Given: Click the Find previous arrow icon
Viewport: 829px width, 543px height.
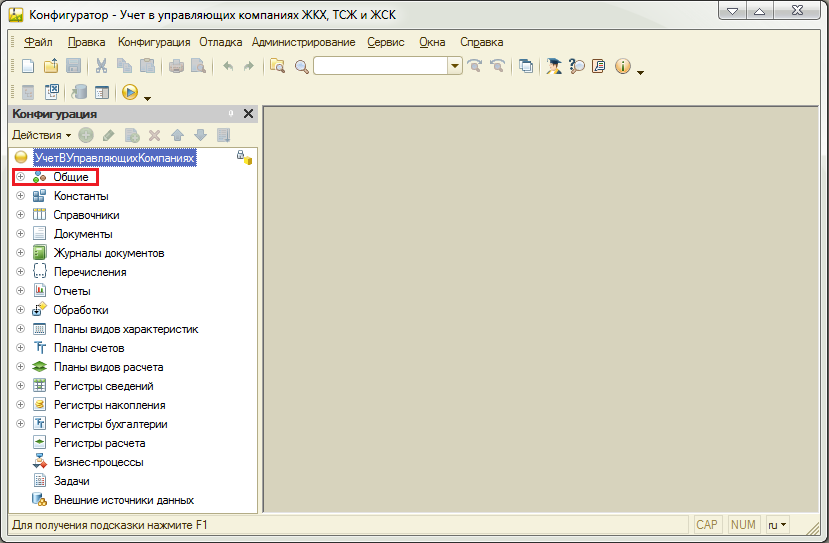Looking at the screenshot, I should (497, 66).
